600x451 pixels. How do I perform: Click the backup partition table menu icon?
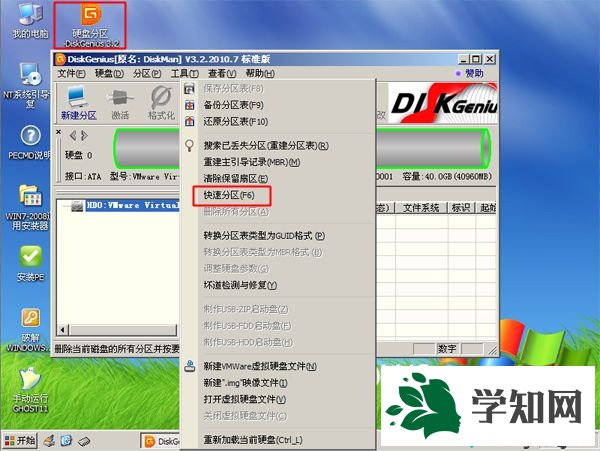click(189, 105)
